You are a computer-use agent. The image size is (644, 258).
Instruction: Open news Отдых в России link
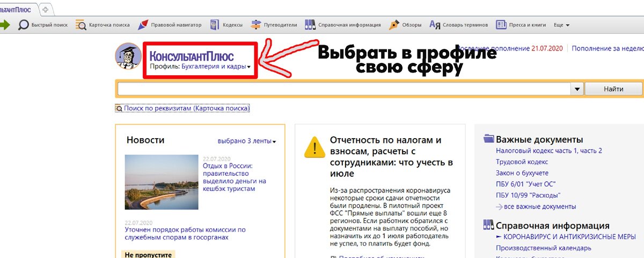[x=235, y=177]
